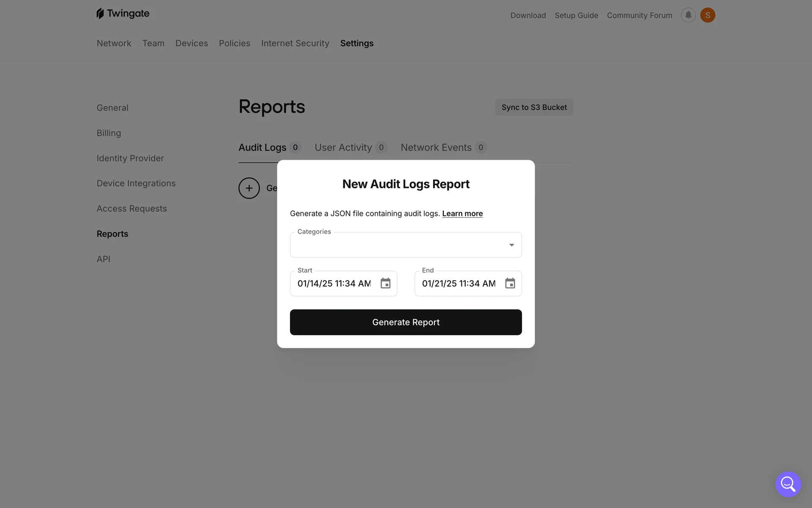812x508 pixels.
Task: Open the notifications bell
Action: click(x=688, y=15)
